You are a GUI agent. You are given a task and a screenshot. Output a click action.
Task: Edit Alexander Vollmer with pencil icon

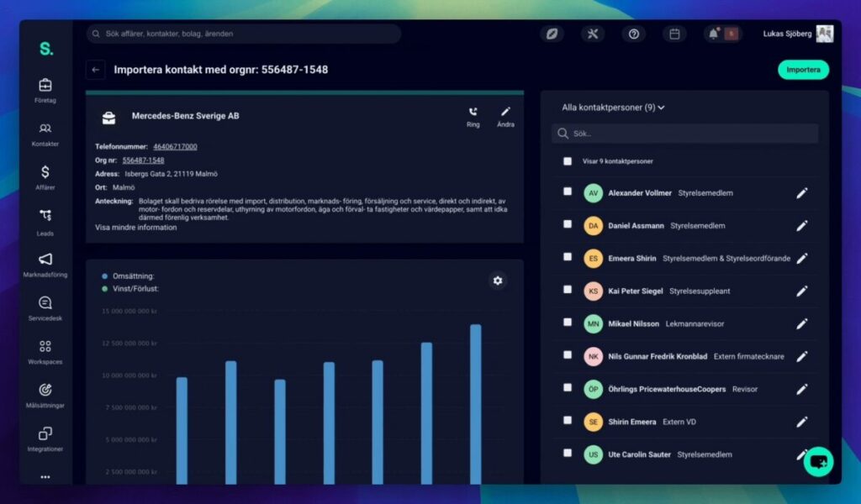coord(801,193)
